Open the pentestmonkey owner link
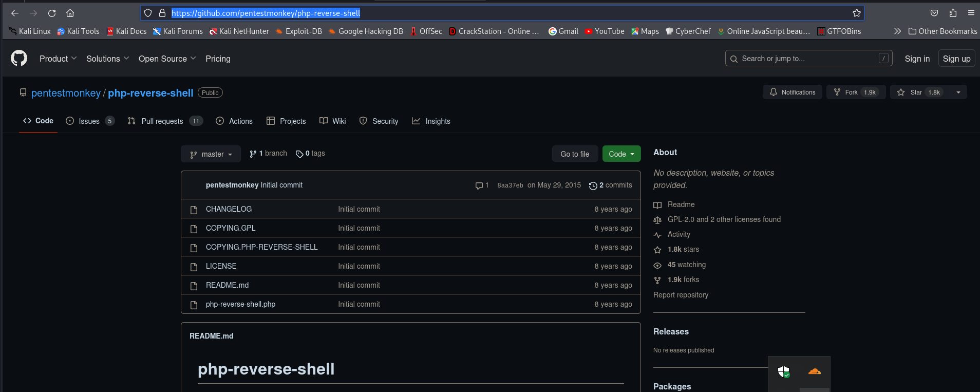 tap(66, 93)
